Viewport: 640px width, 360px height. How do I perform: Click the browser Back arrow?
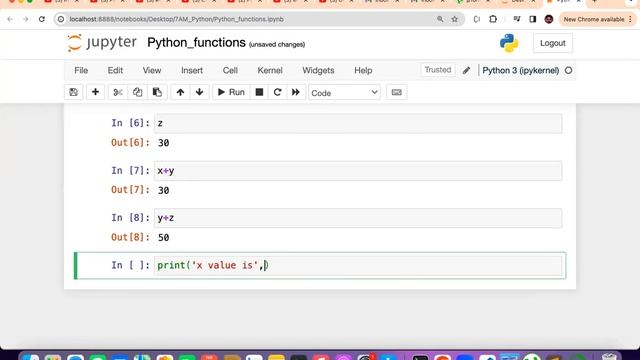coord(10,19)
